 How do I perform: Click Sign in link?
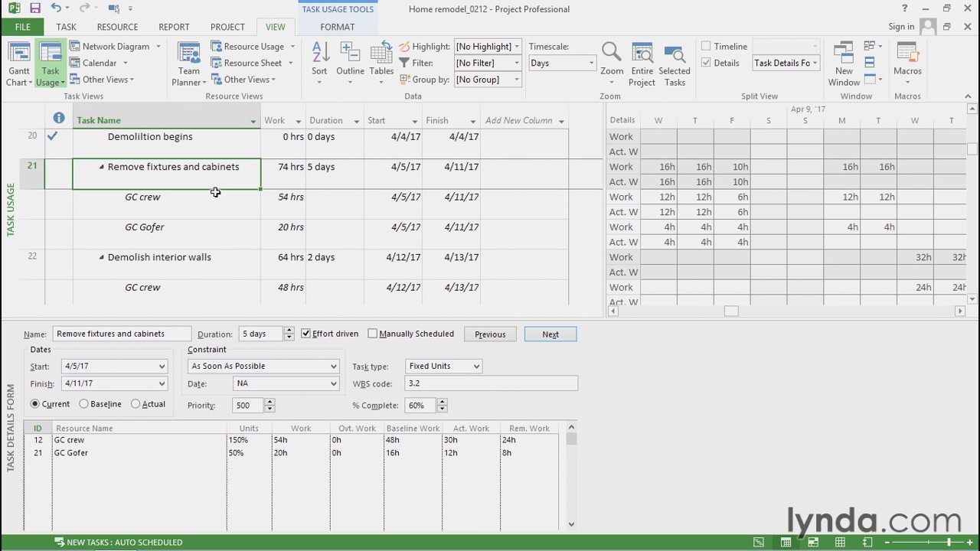901,27
